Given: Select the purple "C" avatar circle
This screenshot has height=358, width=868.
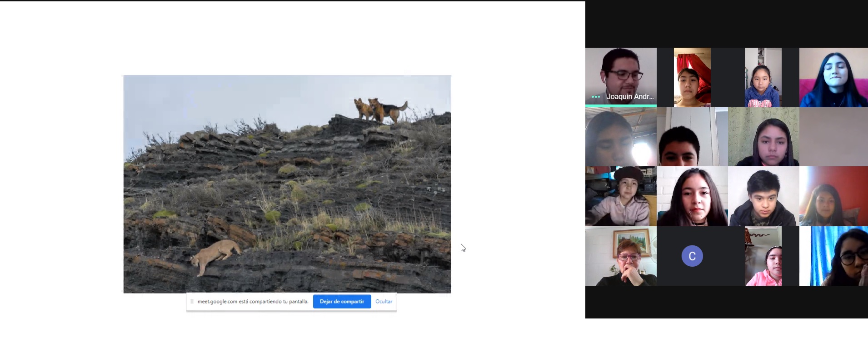Looking at the screenshot, I should tap(692, 256).
